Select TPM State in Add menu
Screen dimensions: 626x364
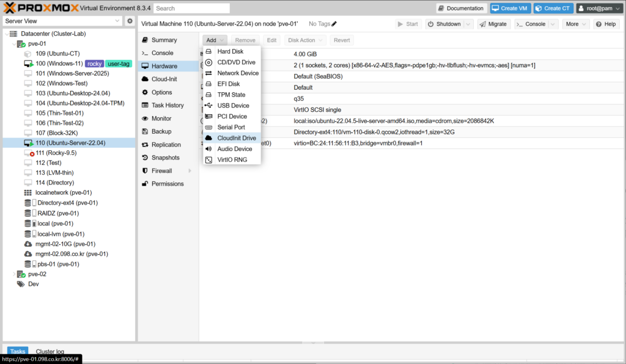tap(231, 95)
